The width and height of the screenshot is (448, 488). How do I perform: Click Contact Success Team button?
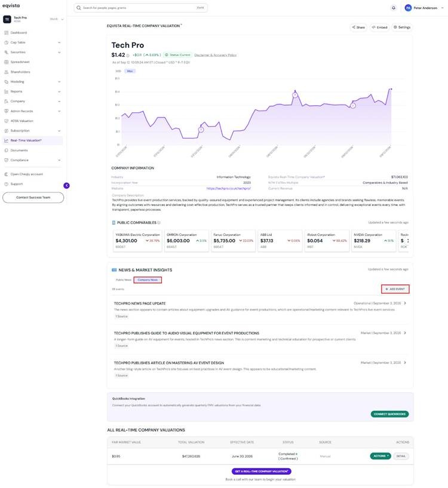click(x=33, y=197)
